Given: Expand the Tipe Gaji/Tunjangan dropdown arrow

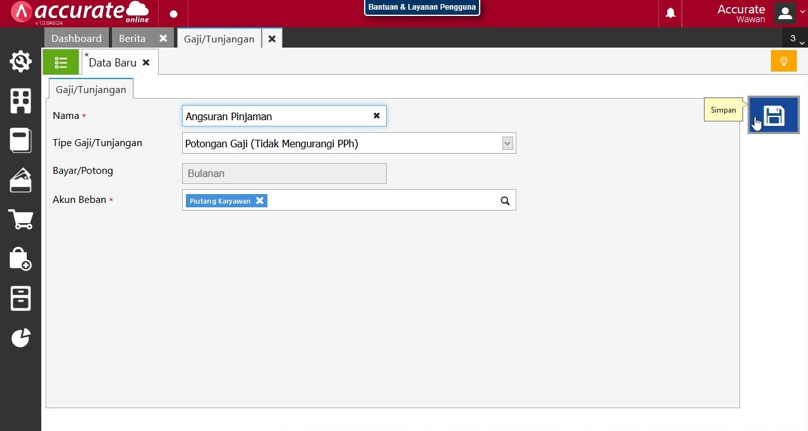Looking at the screenshot, I should click(508, 143).
